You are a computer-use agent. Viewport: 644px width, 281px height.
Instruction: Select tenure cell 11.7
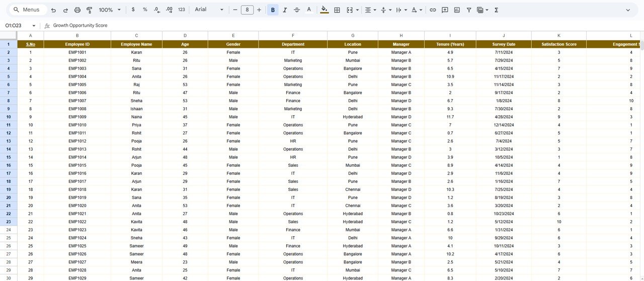coord(450,117)
